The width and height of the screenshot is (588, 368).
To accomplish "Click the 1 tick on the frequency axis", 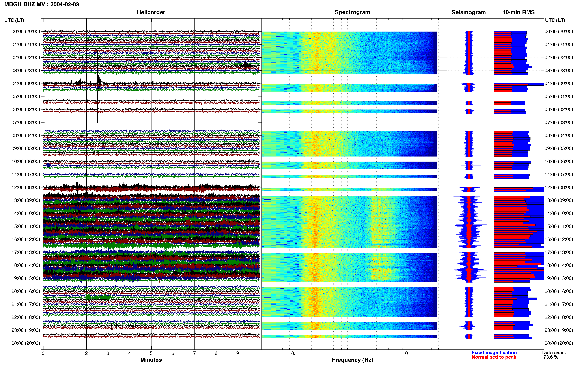I will point(350,353).
